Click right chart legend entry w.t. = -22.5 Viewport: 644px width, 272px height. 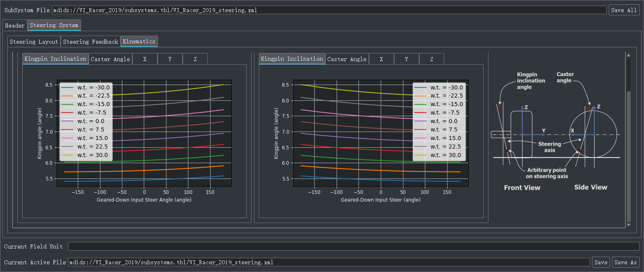(439, 96)
